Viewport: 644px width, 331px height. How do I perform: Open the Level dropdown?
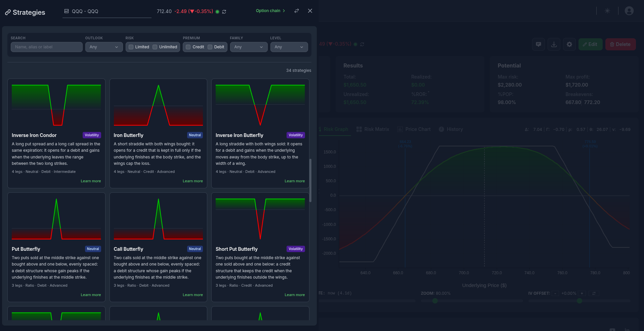coord(289,47)
